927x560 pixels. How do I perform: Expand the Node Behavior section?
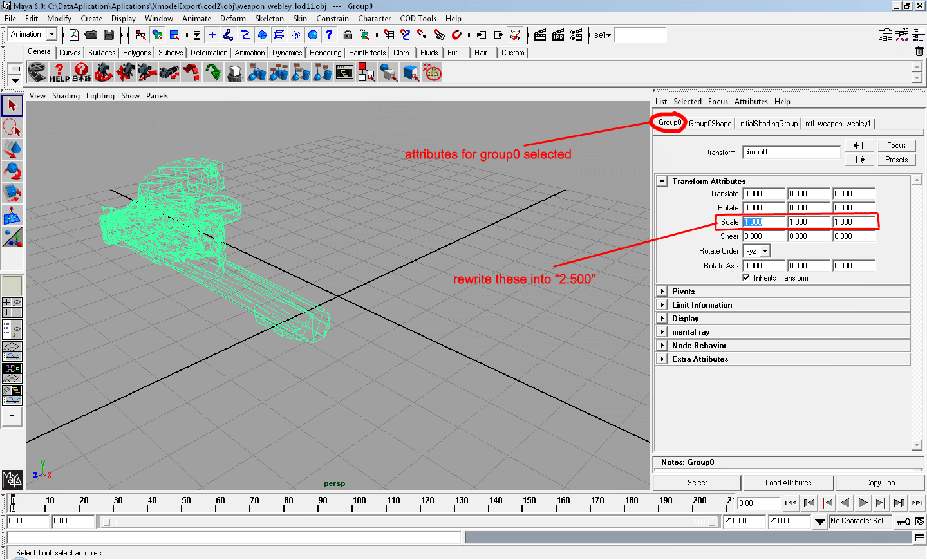[x=662, y=346]
